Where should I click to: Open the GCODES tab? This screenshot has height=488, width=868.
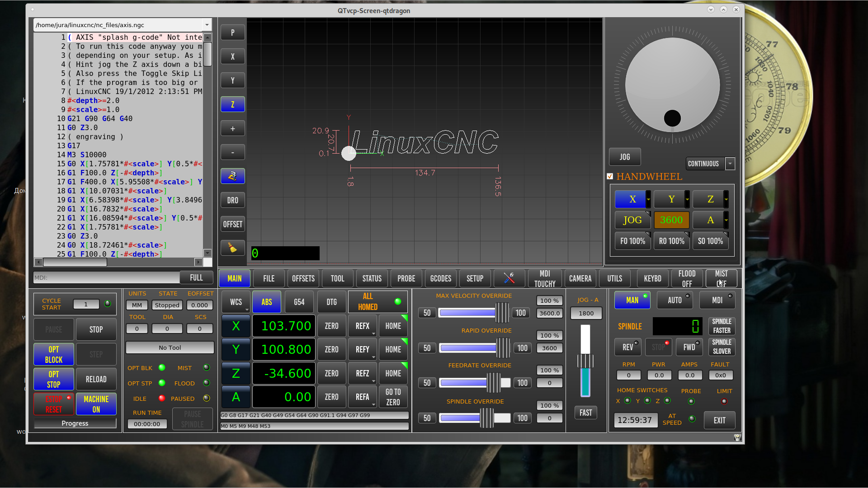[x=441, y=278]
